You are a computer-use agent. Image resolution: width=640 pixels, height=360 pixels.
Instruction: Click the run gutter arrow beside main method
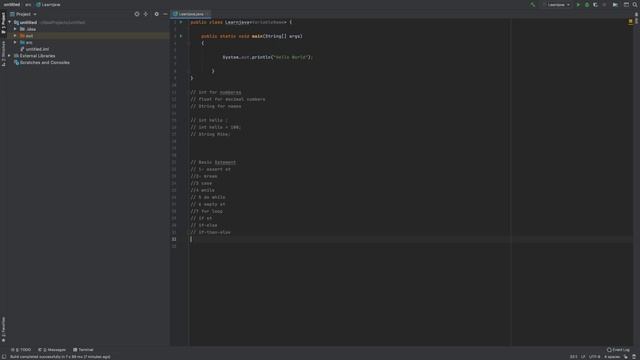181,36
